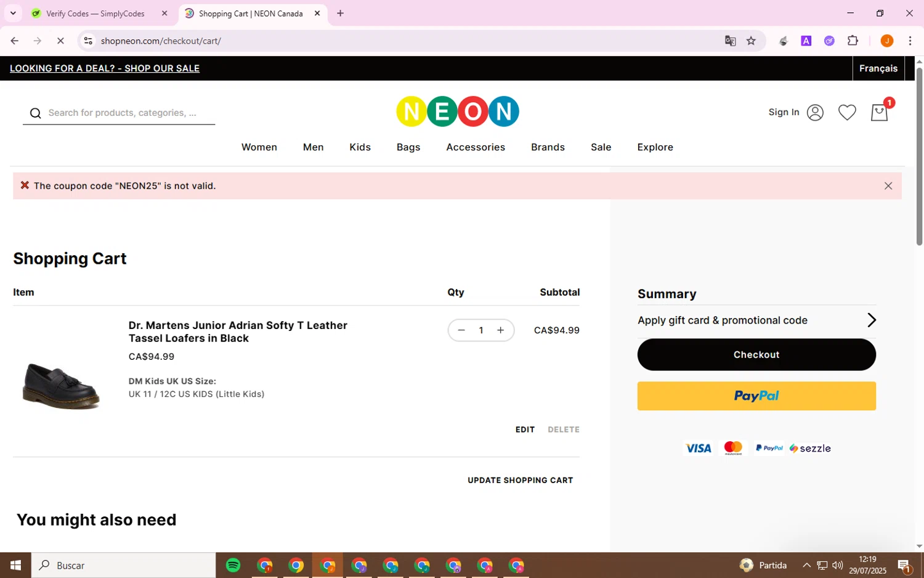Open the Explore menu
Screen dimensions: 924x578
tap(655, 147)
